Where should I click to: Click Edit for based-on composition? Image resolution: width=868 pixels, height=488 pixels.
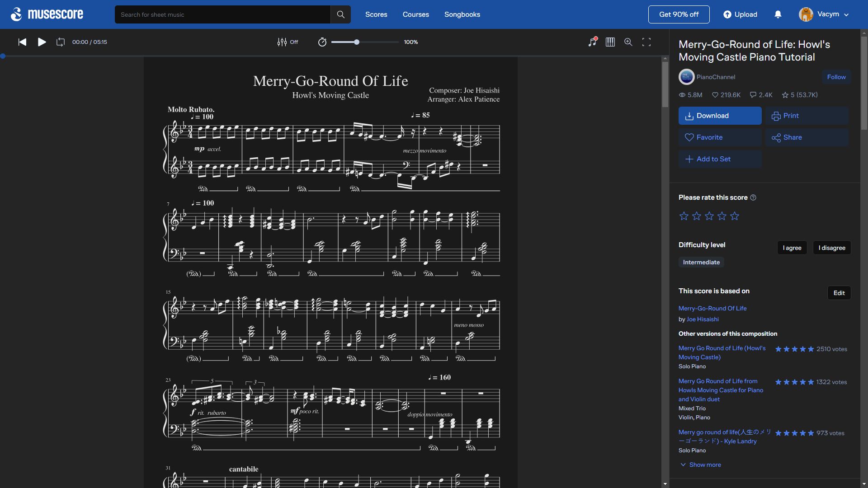coord(839,293)
